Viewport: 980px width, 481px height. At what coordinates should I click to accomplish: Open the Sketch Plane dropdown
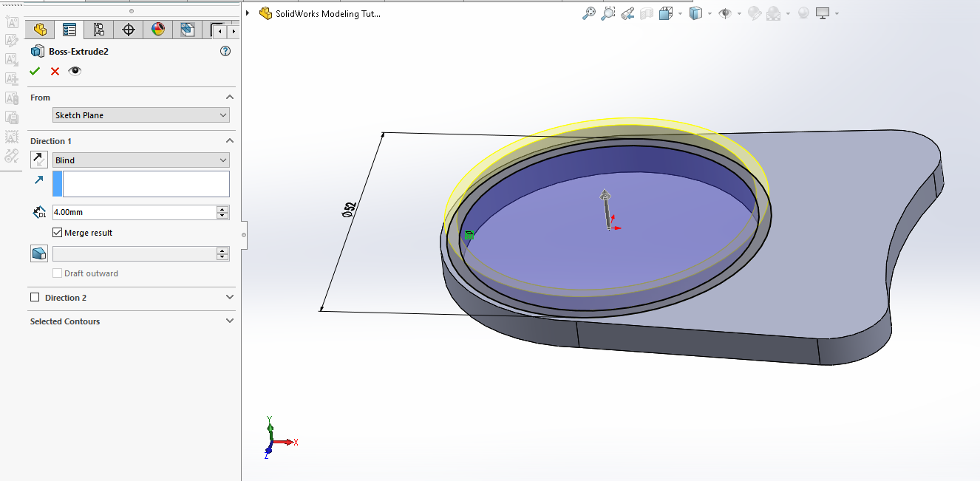(141, 115)
